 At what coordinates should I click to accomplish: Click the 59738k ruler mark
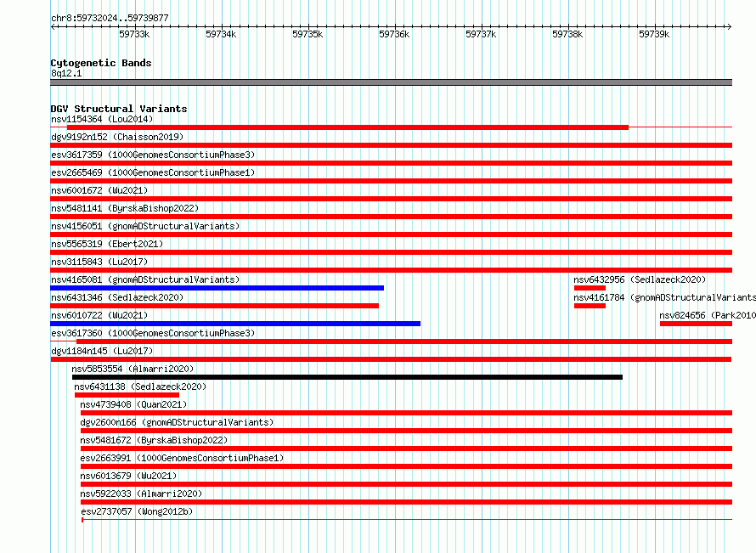[567, 34]
